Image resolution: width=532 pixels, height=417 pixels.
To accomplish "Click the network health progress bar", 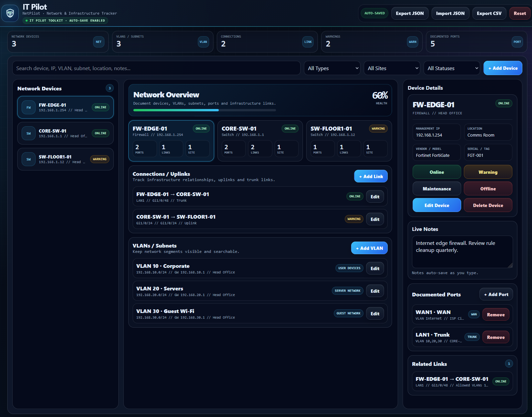I will pyautogui.click(x=204, y=110).
